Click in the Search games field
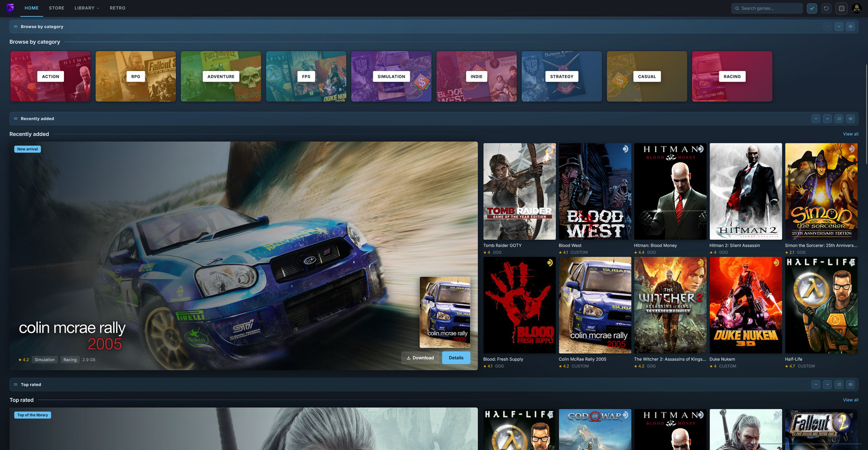The width and height of the screenshot is (868, 450). pyautogui.click(x=767, y=8)
